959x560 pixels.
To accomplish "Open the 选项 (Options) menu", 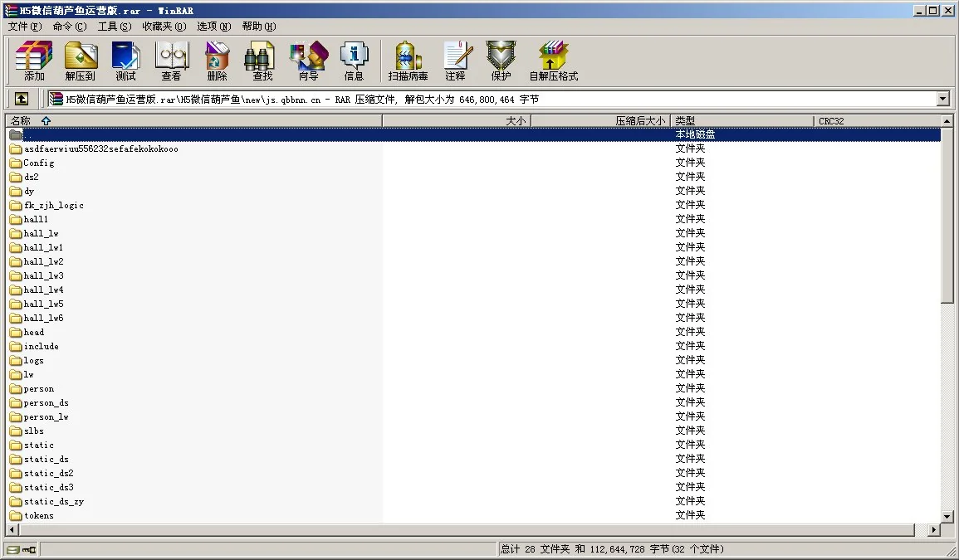I will [213, 27].
